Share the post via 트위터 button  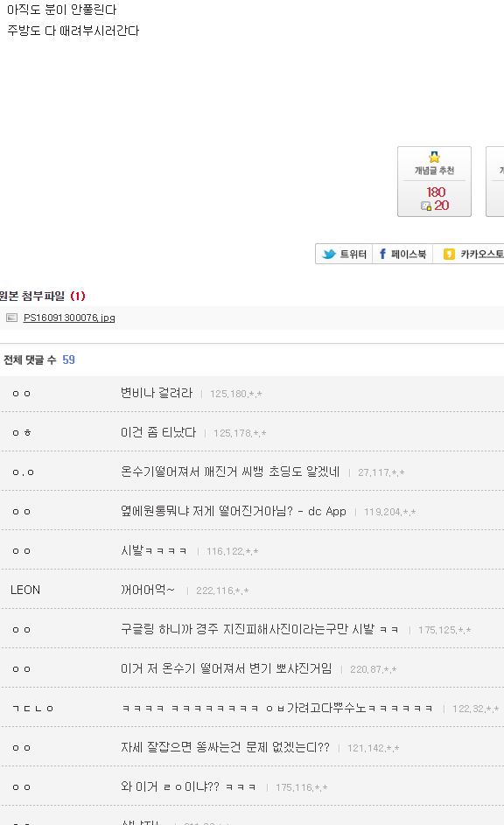point(344,254)
